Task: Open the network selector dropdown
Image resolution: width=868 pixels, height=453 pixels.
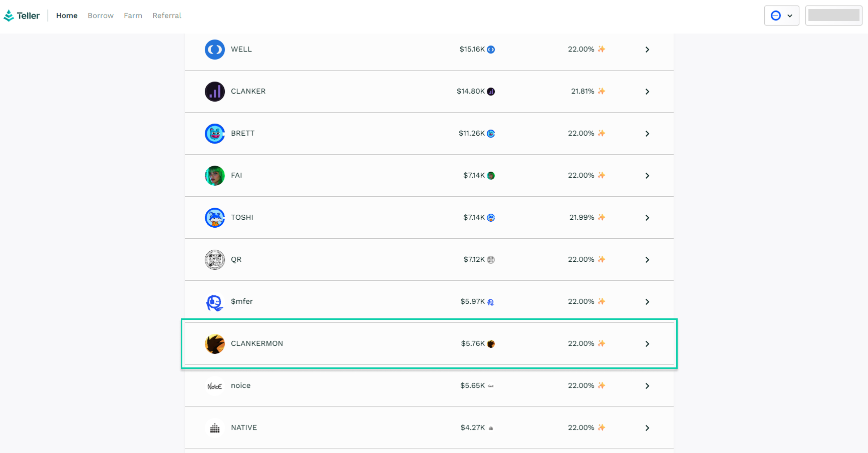Action: coord(781,16)
